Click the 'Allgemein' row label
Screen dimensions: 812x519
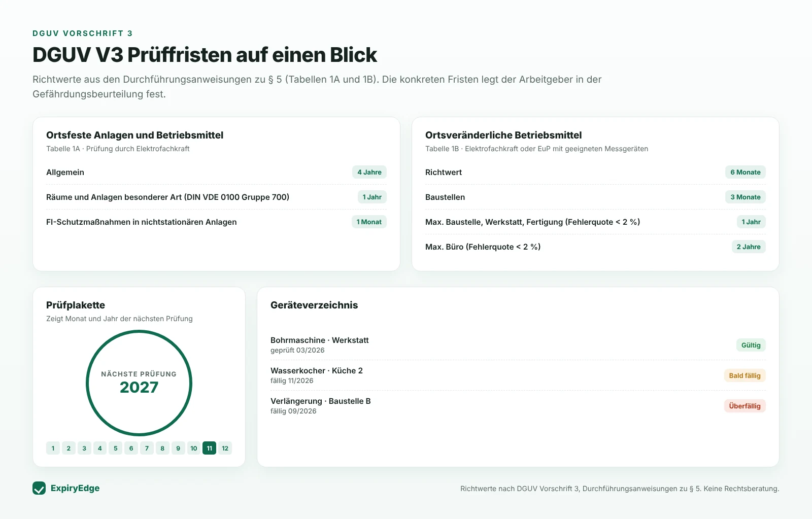[65, 172]
